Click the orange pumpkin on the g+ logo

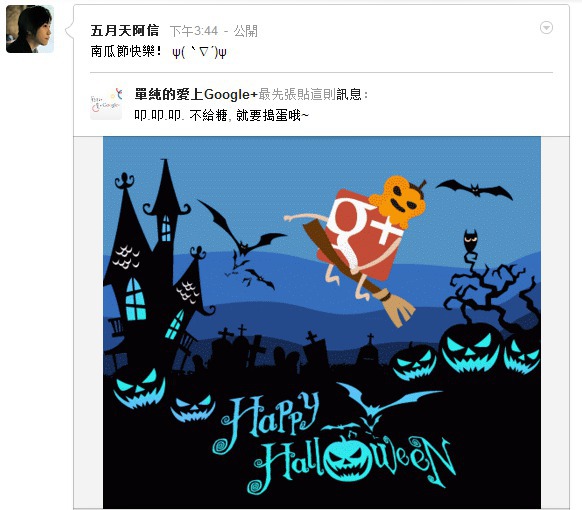click(x=398, y=201)
